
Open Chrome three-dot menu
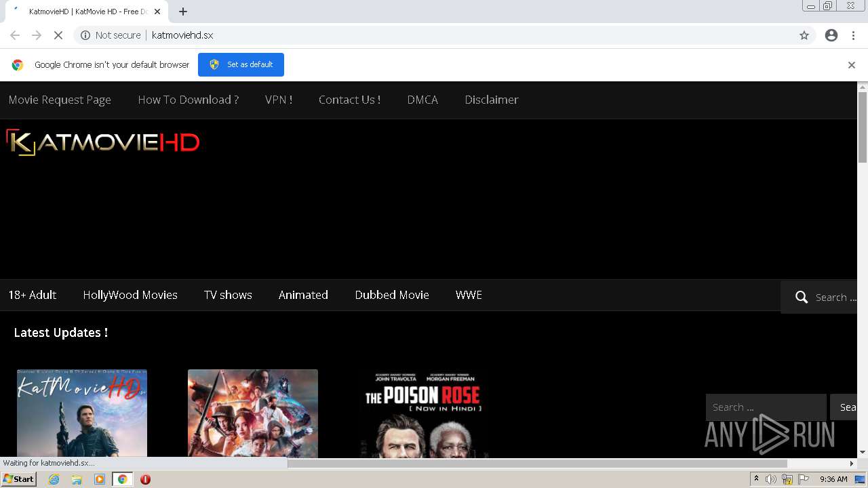tap(853, 35)
